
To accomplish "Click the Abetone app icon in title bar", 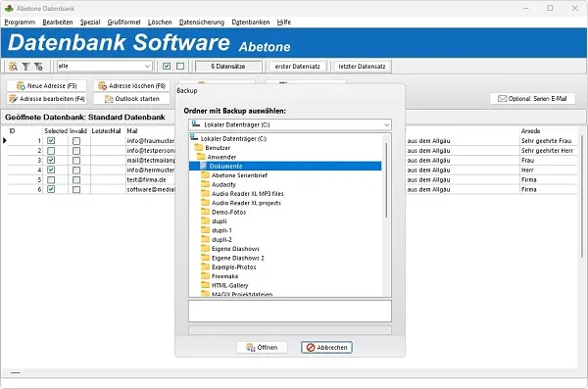I will click(9, 8).
